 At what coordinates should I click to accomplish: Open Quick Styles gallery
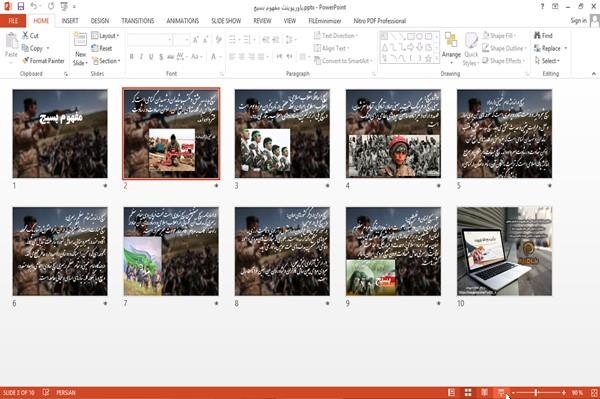pyautogui.click(x=471, y=49)
